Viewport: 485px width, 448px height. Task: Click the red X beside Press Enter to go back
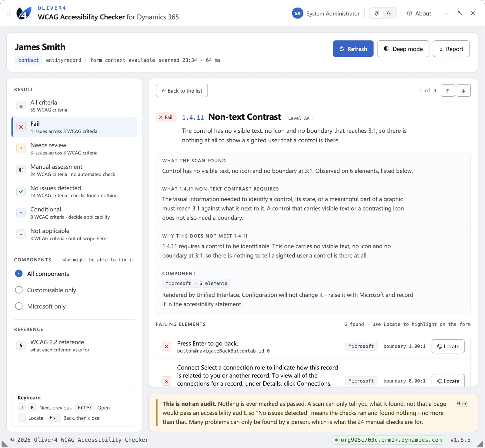pos(166,347)
